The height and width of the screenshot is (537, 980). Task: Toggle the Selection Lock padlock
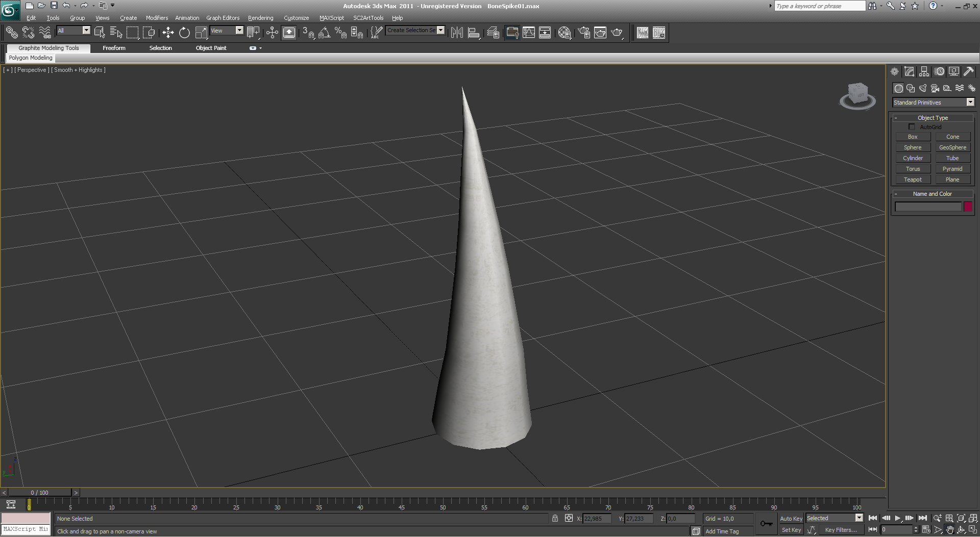coord(555,519)
